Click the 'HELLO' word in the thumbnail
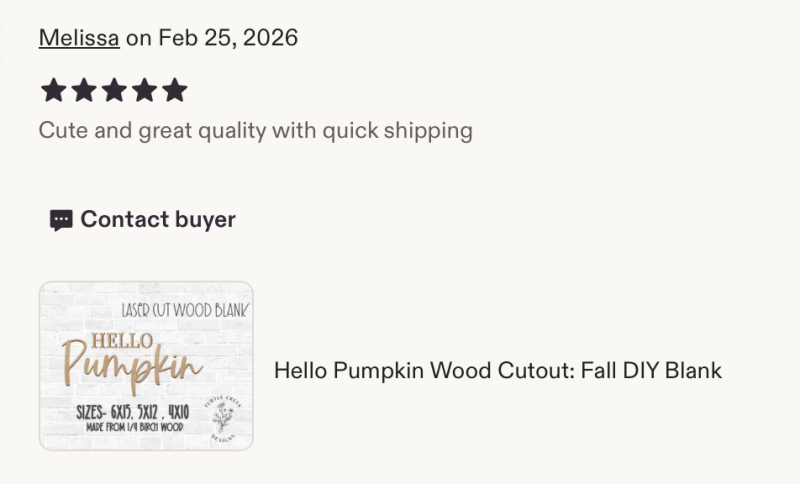This screenshot has height=484, width=800. point(122,341)
